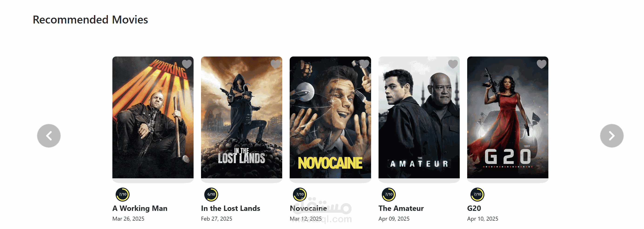Show next movies with right chevron

[612, 136]
